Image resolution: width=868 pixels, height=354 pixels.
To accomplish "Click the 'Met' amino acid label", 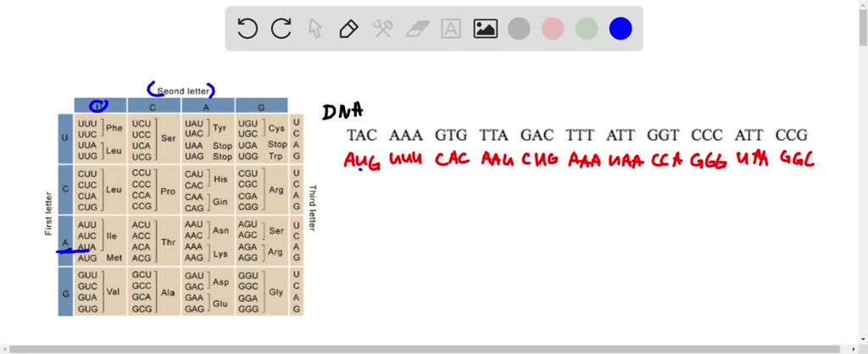I will tap(114, 257).
